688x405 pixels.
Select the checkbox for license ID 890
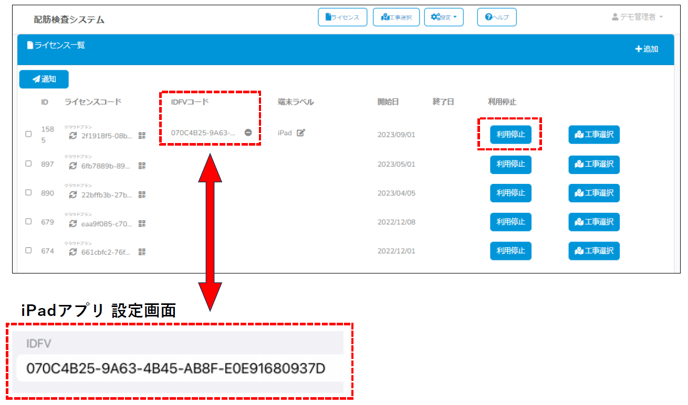click(28, 192)
